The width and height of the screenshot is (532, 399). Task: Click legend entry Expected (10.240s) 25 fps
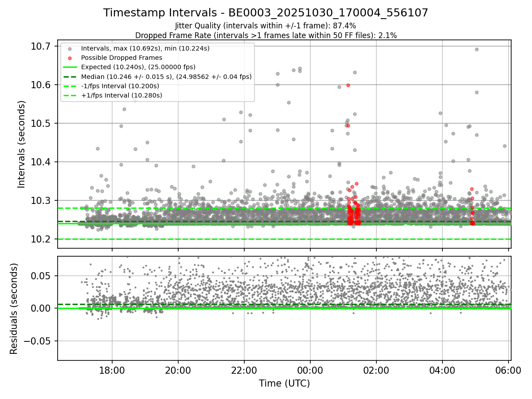coord(138,67)
